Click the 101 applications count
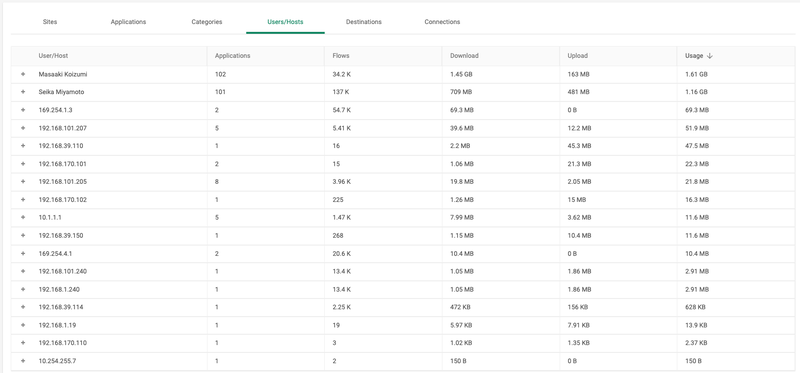 [x=220, y=92]
